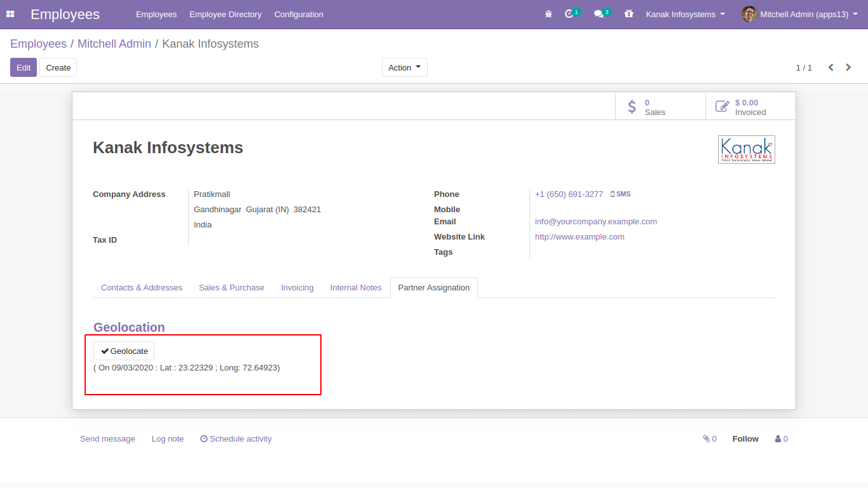
Task: Switch to Contacts & Addresses tab
Action: 142,288
